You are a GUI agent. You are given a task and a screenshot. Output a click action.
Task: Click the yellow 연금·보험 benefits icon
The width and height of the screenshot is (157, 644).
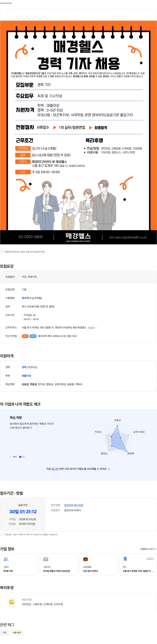11,602
